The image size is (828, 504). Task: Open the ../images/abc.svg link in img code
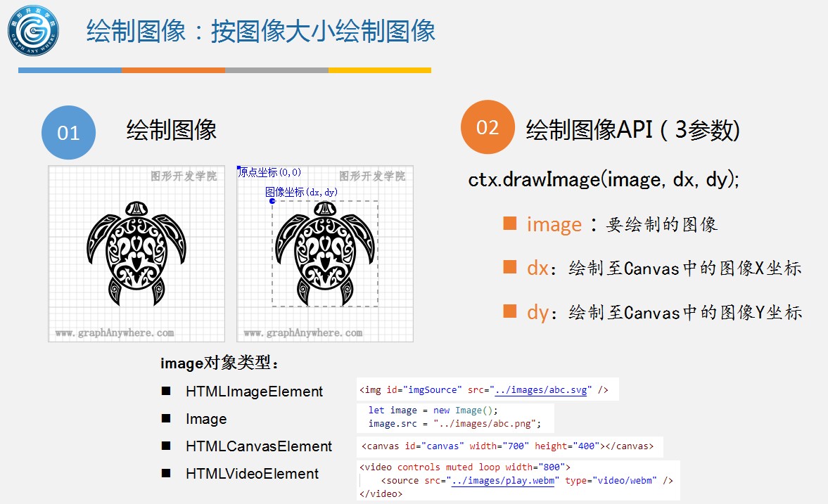541,390
